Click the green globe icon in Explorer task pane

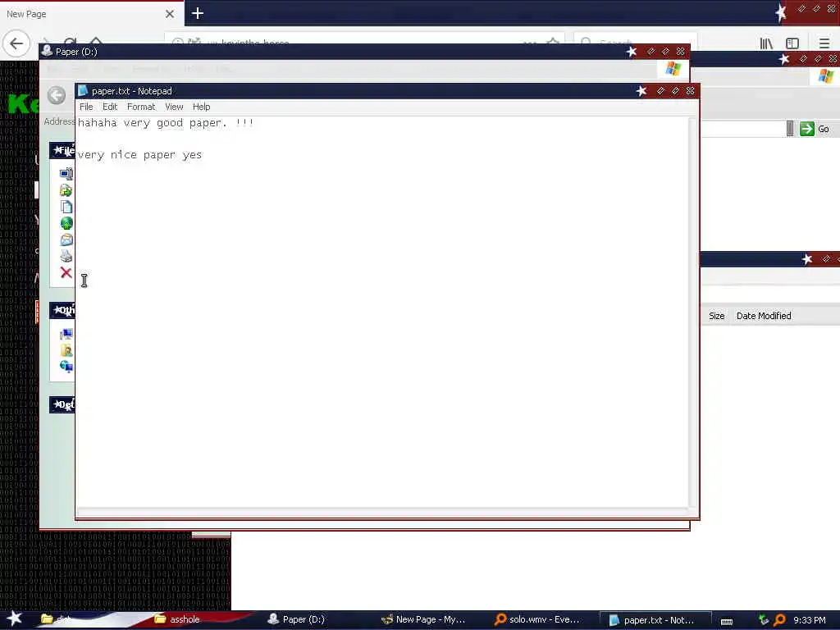[x=66, y=223]
